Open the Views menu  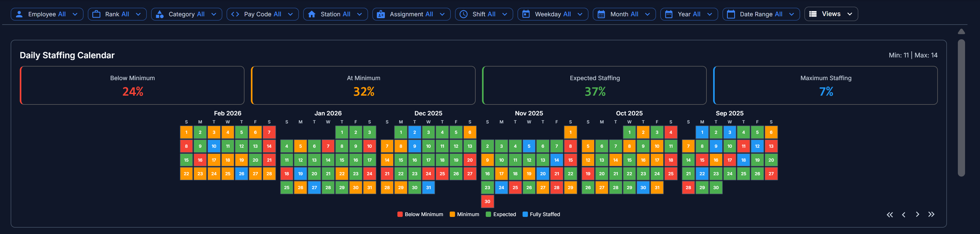(x=831, y=14)
